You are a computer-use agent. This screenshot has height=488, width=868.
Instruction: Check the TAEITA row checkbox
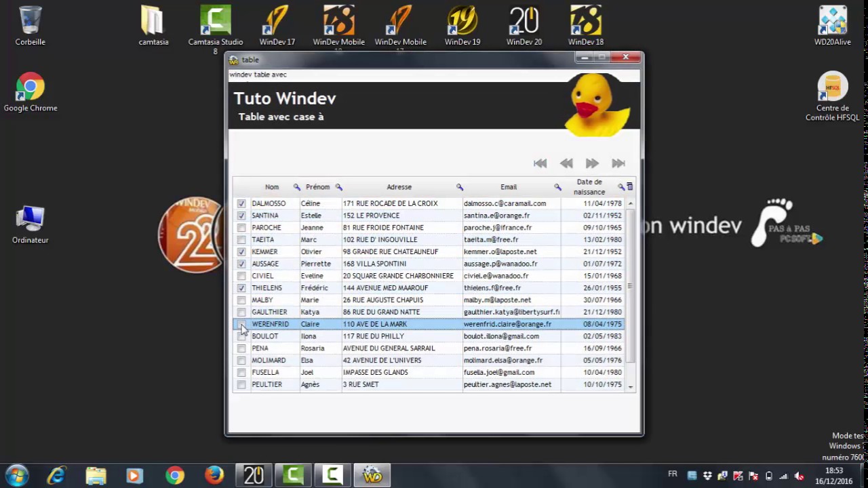tap(241, 240)
